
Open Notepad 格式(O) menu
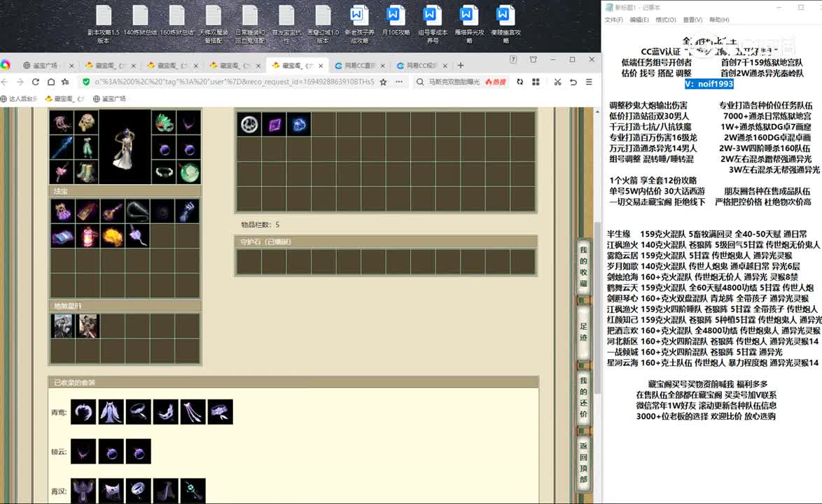pyautogui.click(x=665, y=20)
